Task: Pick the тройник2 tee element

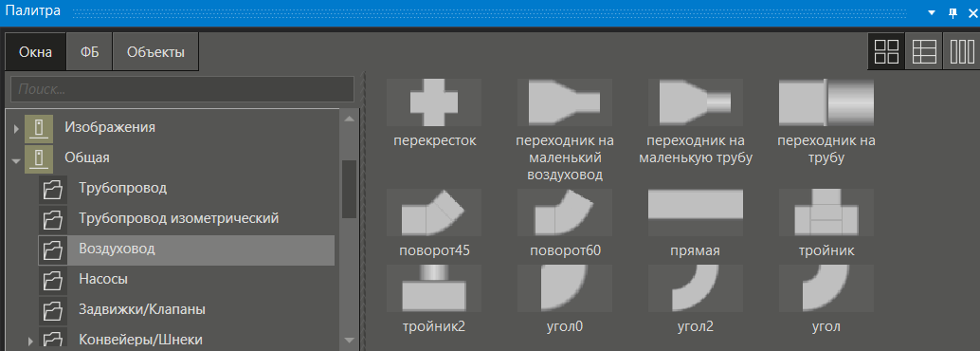Action: coord(434,287)
